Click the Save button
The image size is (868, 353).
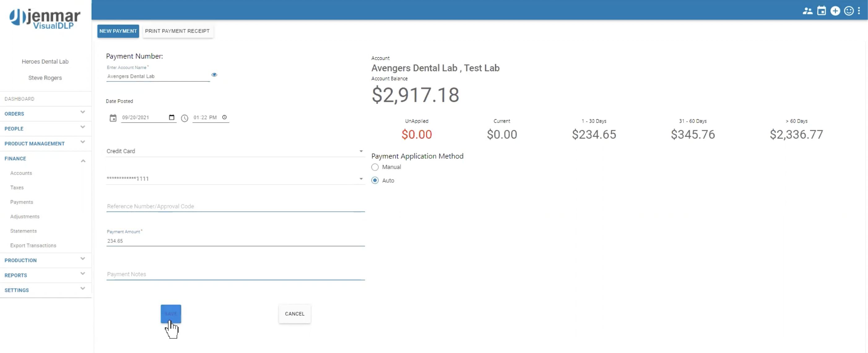(x=171, y=314)
